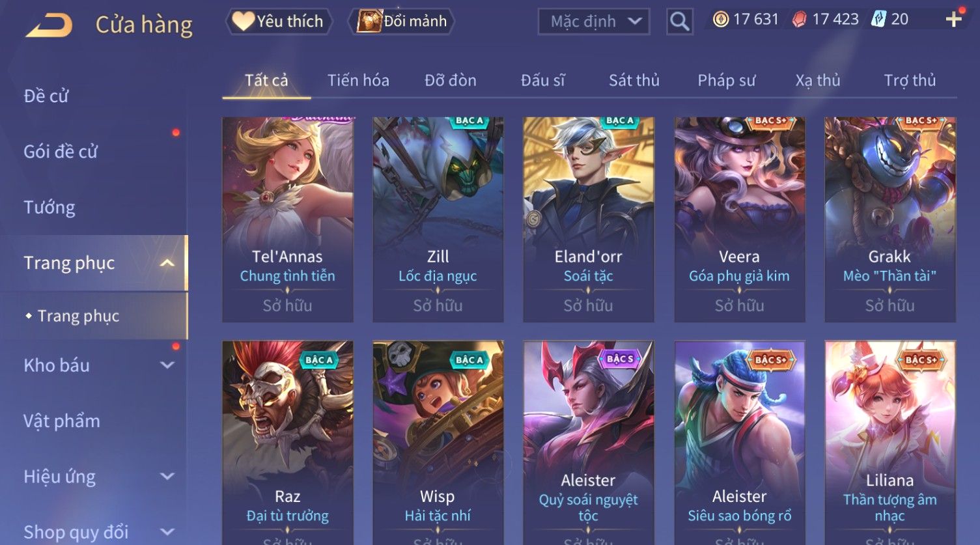Switch to the Sát thủ tab

(x=634, y=80)
